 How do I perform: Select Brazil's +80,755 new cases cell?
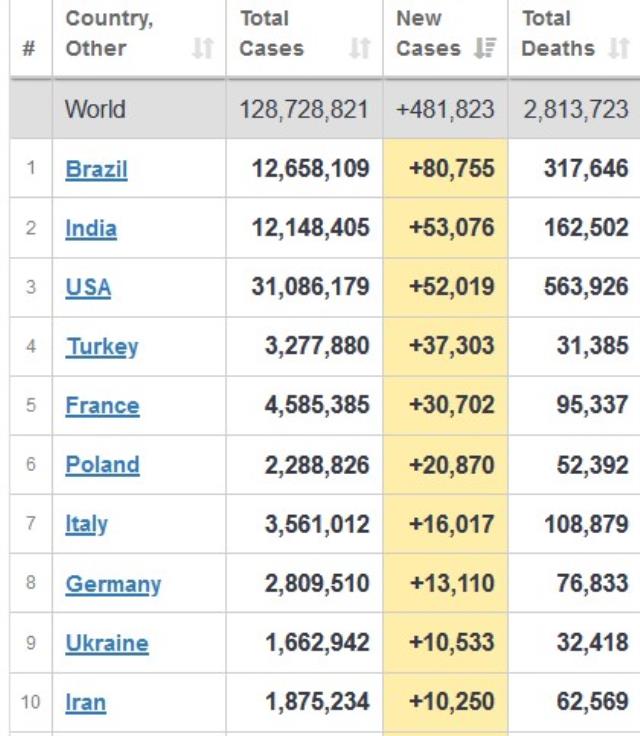(451, 169)
